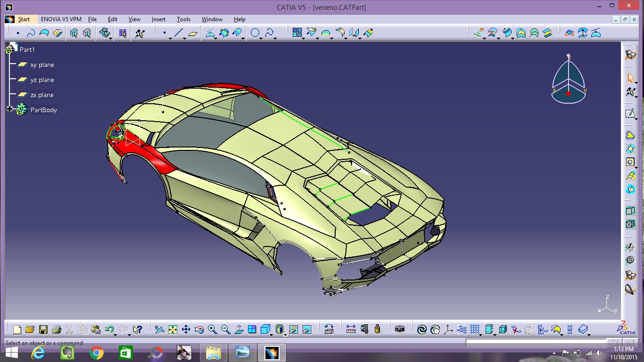
Task: Click the Select arrow tool on the right toolbar
Action: pos(630,77)
